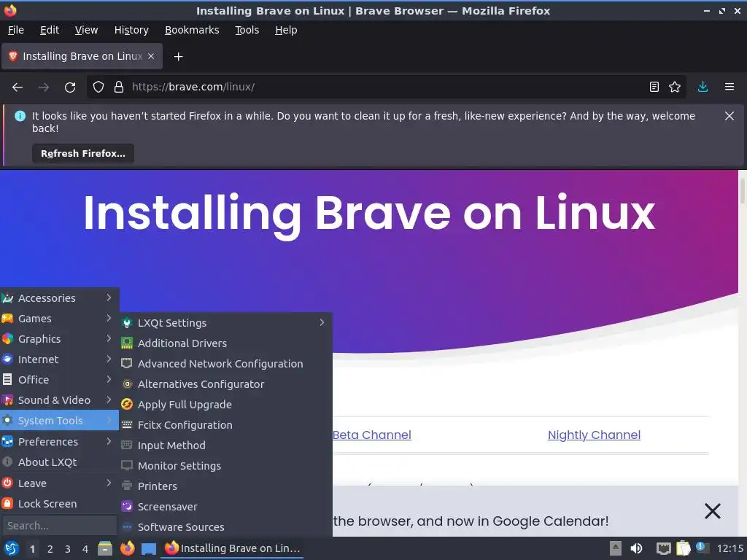Image resolution: width=747 pixels, height=560 pixels.
Task: Launch the file manager from the taskbar
Action: pos(105,549)
